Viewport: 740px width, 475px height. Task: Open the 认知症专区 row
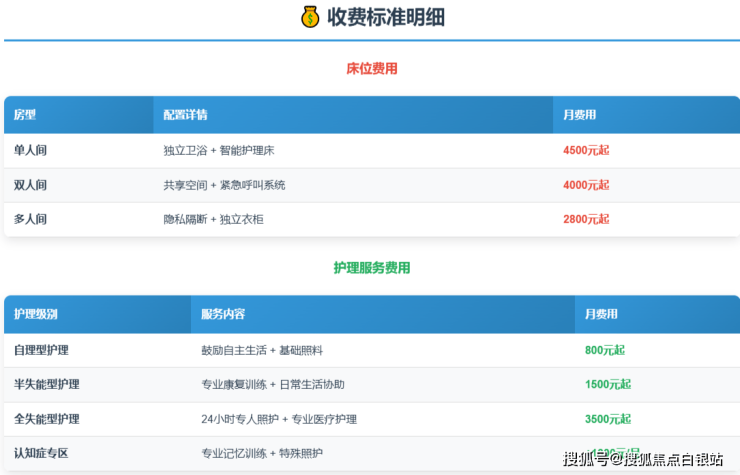[x=41, y=453]
